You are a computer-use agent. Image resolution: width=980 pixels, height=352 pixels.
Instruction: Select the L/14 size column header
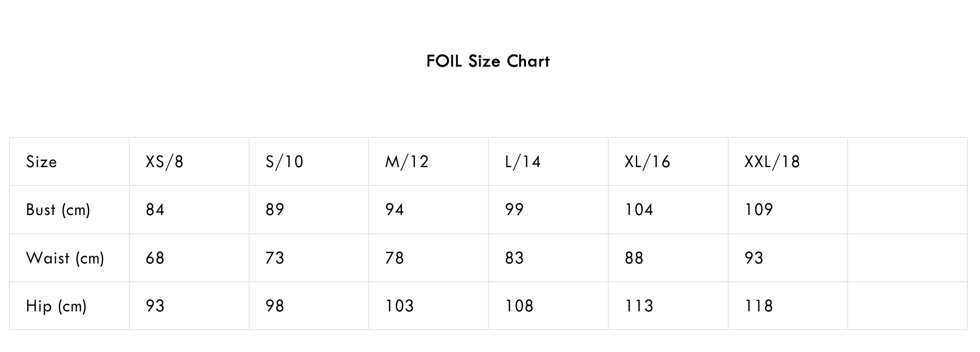tap(523, 162)
